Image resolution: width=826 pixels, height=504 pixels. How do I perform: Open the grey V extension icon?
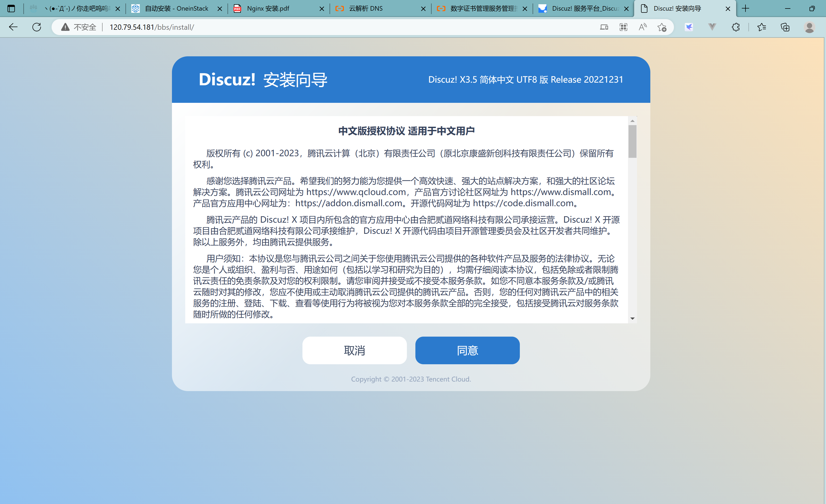tap(712, 27)
